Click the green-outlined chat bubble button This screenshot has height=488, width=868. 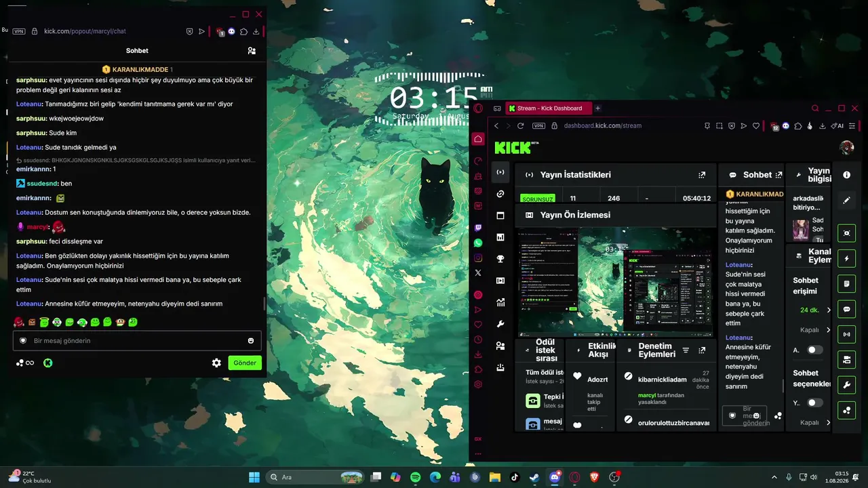(x=846, y=309)
